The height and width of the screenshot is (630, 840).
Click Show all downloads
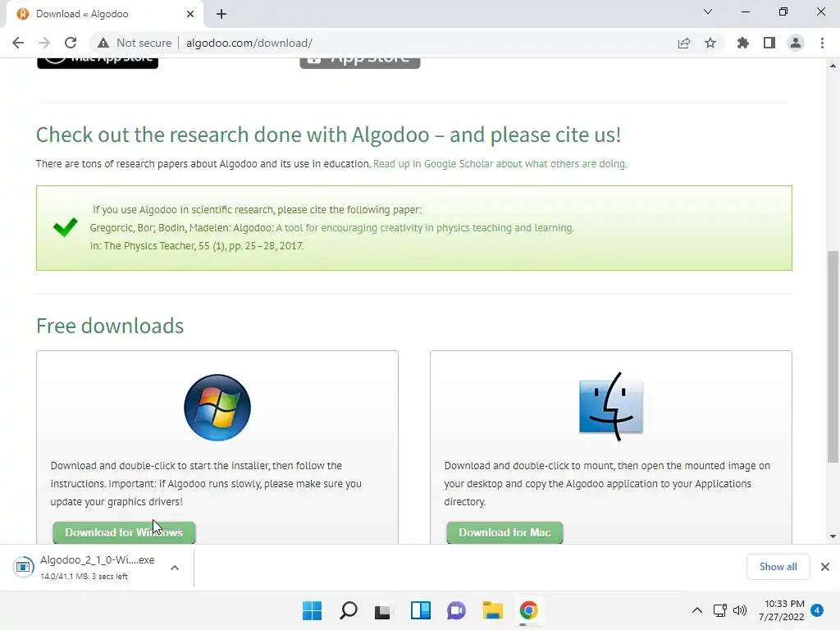pyautogui.click(x=778, y=567)
